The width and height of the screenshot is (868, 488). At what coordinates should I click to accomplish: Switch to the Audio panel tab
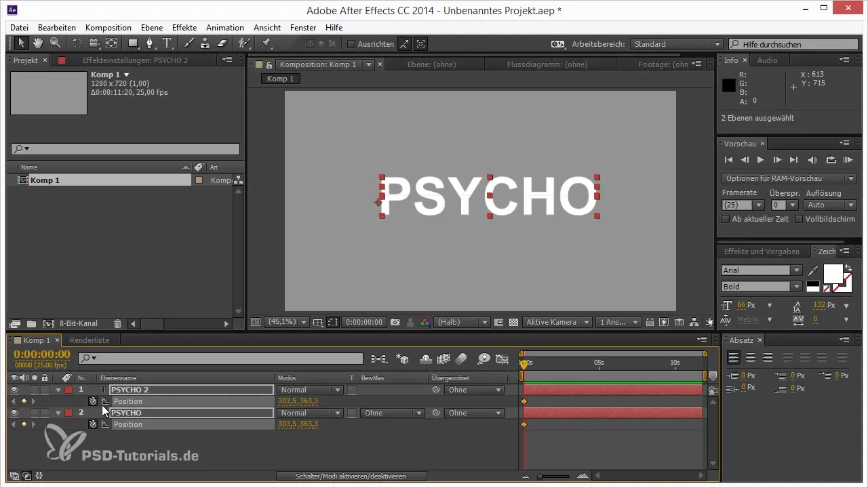767,60
